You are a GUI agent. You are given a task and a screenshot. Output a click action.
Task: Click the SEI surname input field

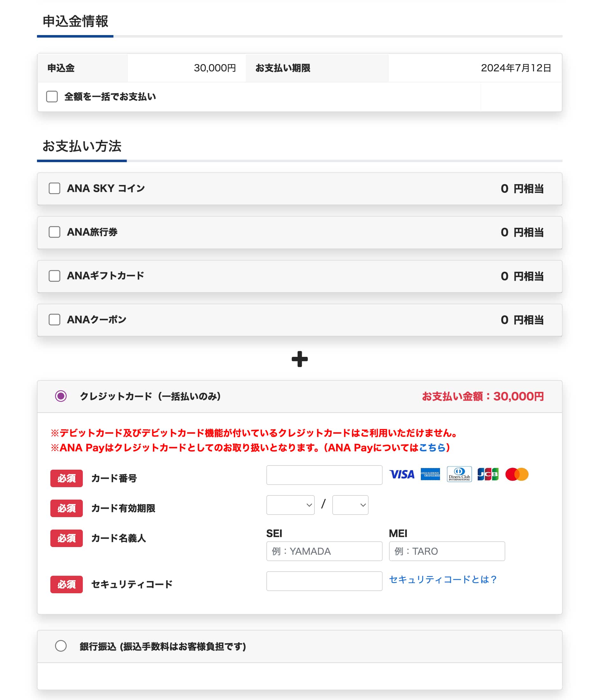pos(324,551)
